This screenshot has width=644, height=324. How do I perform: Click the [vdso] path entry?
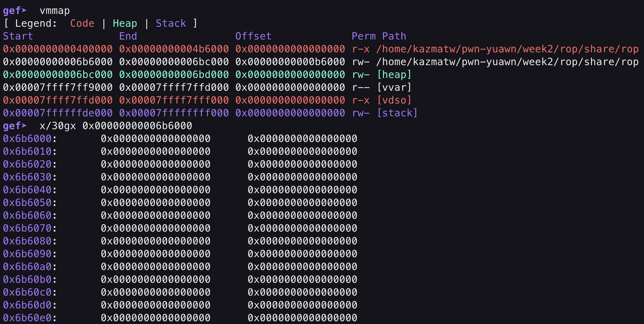click(x=394, y=100)
